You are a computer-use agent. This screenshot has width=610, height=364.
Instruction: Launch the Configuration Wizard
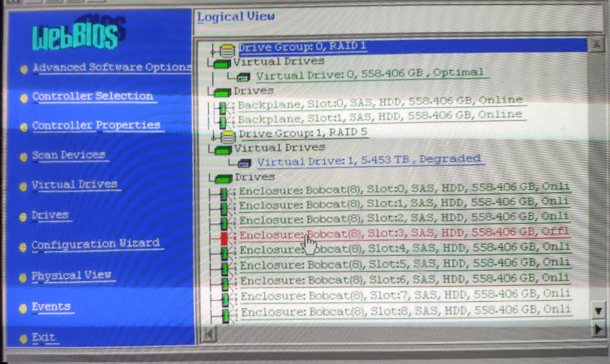(95, 244)
